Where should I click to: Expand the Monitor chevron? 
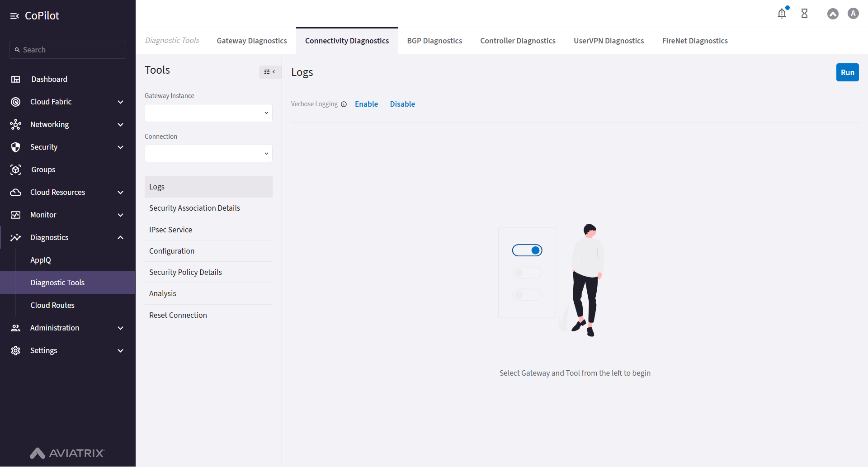coord(121,215)
